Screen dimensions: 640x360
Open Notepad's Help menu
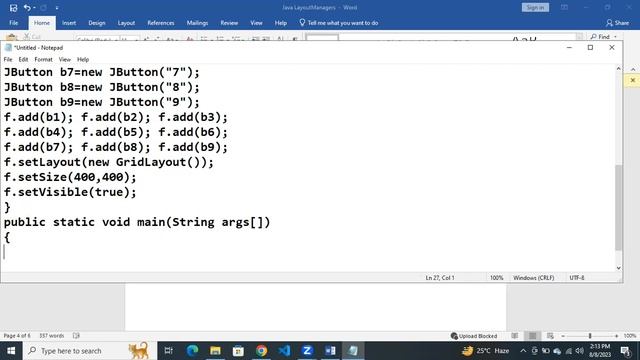point(83,60)
